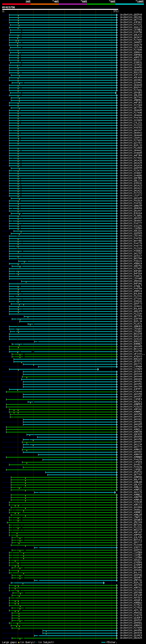Viewport: 146px width, 644px height.
Task: Select label UniRef100_Q40769
Action: (131, 427)
